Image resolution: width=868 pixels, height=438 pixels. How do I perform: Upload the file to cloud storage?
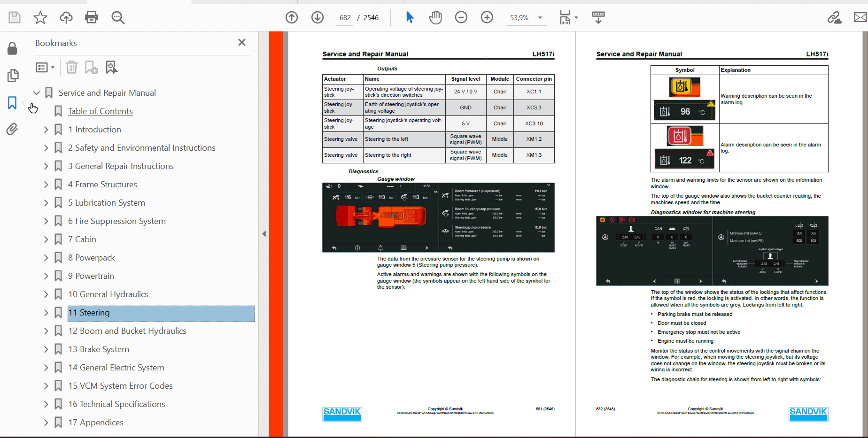coord(66,18)
